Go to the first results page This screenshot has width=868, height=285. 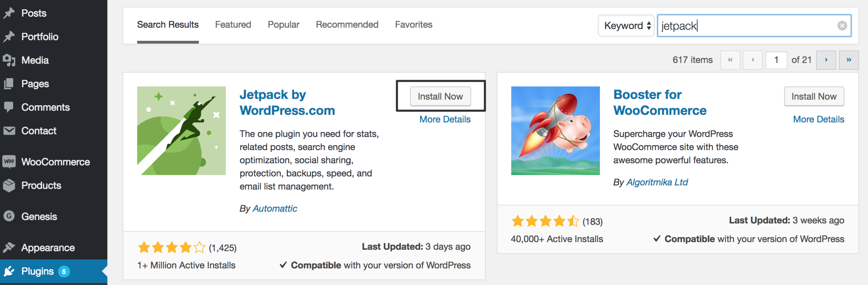pyautogui.click(x=730, y=60)
